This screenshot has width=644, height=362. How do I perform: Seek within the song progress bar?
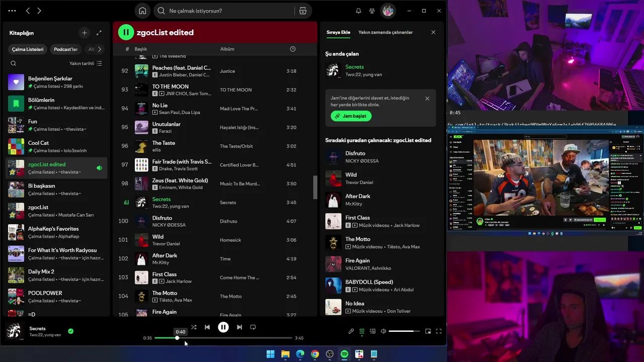(223, 338)
